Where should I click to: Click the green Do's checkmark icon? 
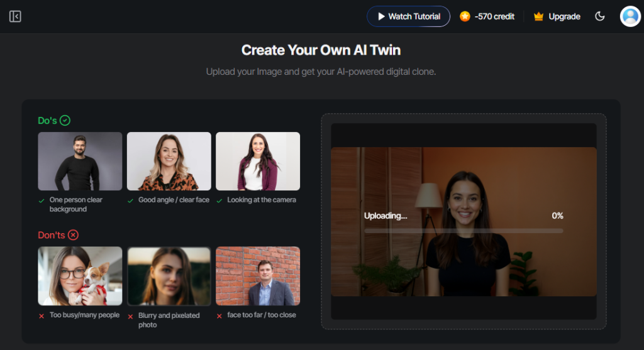tap(65, 120)
